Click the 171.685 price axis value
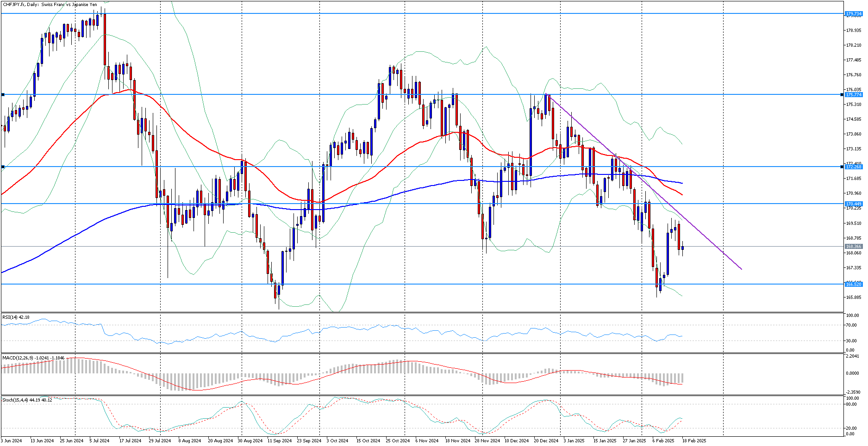The width and height of the screenshot is (868, 446). 854,179
